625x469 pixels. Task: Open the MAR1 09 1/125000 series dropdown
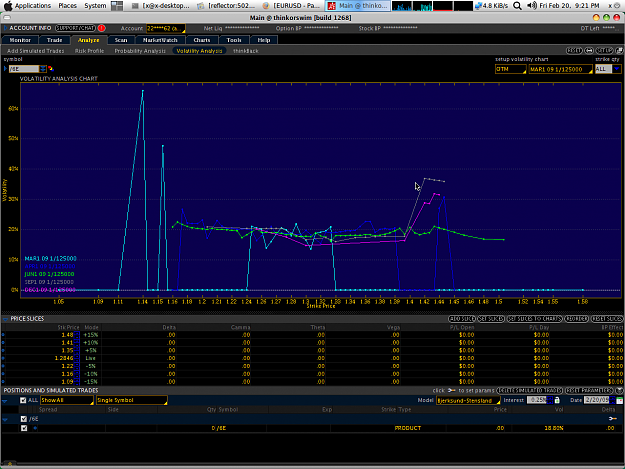coord(560,69)
